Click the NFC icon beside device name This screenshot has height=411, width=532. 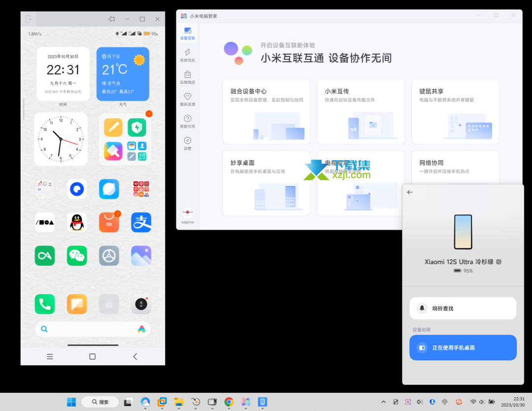(499, 262)
